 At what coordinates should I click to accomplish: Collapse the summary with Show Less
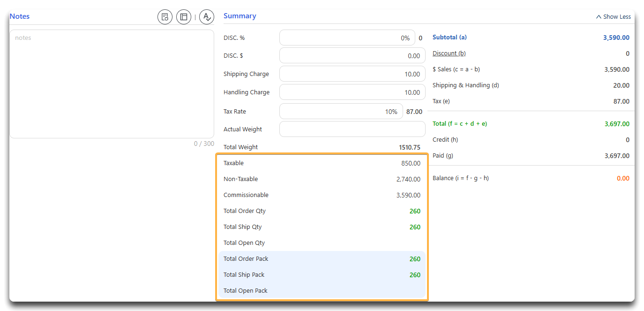[x=613, y=16]
